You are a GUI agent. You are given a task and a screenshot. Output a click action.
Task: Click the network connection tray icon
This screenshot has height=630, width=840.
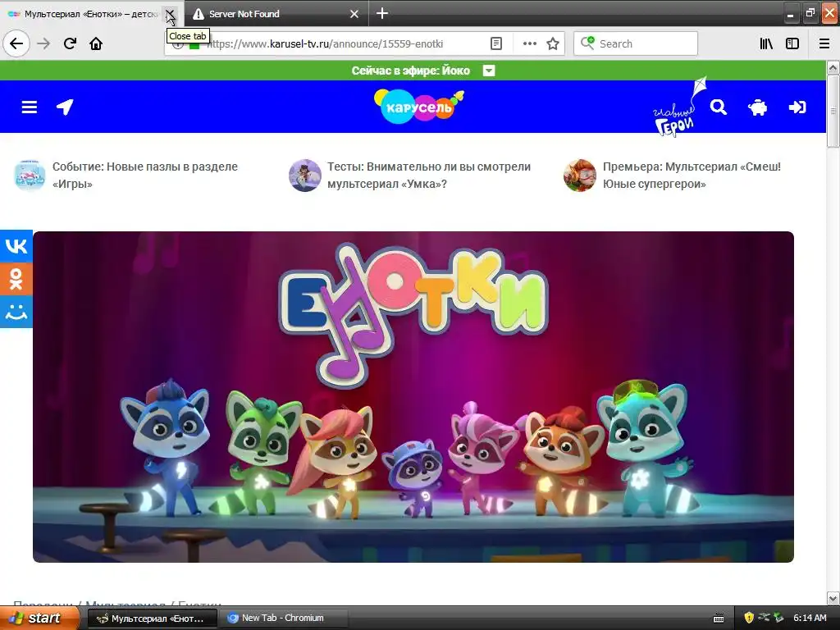(764, 618)
